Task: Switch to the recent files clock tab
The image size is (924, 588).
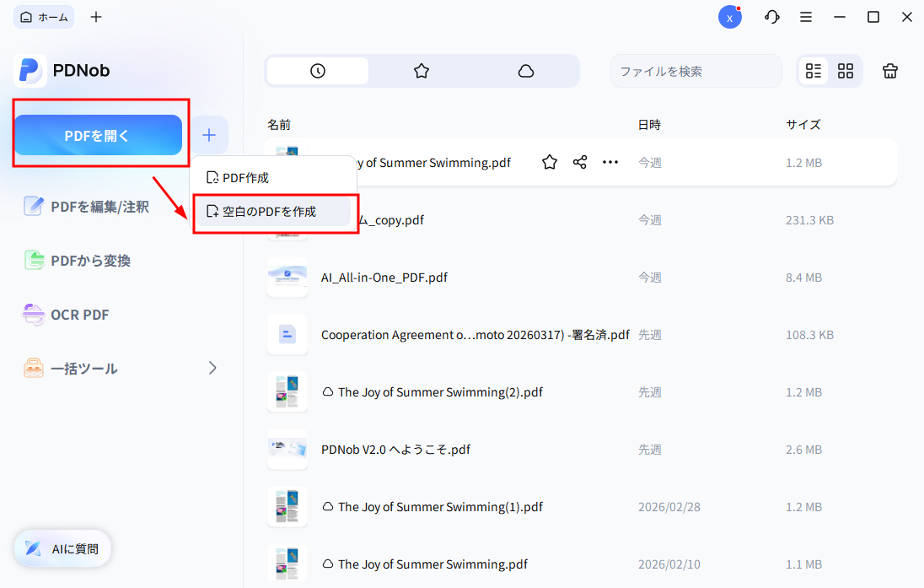Action: (318, 71)
